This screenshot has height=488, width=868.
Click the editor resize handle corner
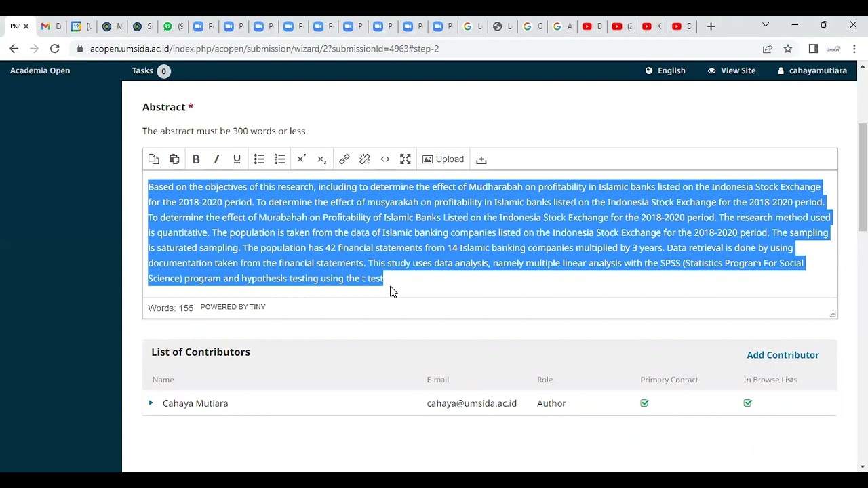[x=833, y=313]
